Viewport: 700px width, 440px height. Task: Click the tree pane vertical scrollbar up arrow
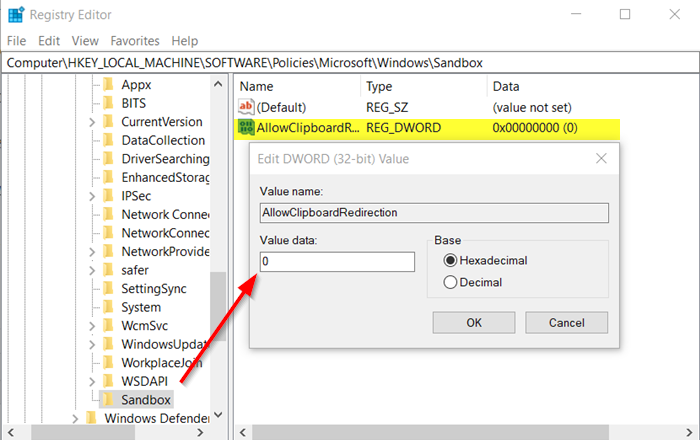pos(218,84)
